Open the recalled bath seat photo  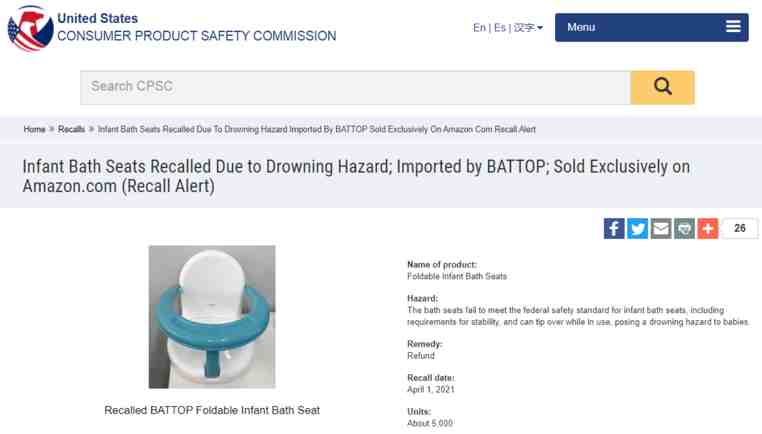212,317
